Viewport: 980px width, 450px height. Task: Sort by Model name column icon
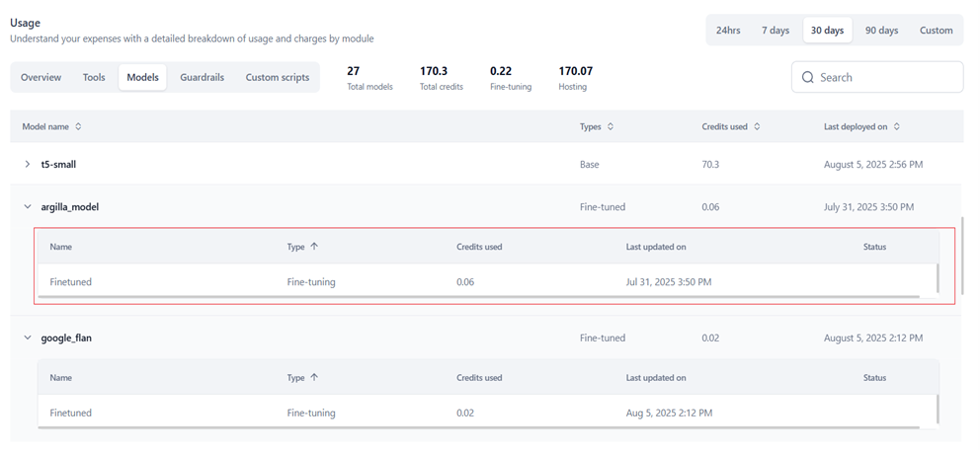click(x=79, y=126)
